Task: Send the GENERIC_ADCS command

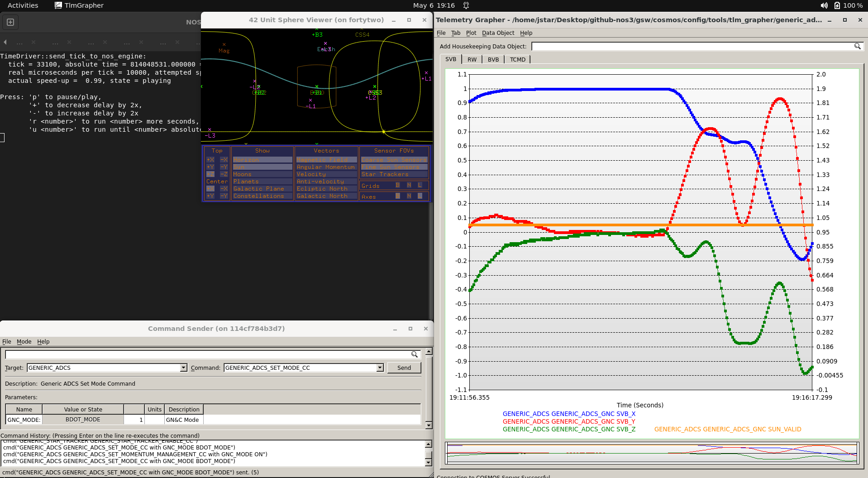Action: click(404, 368)
